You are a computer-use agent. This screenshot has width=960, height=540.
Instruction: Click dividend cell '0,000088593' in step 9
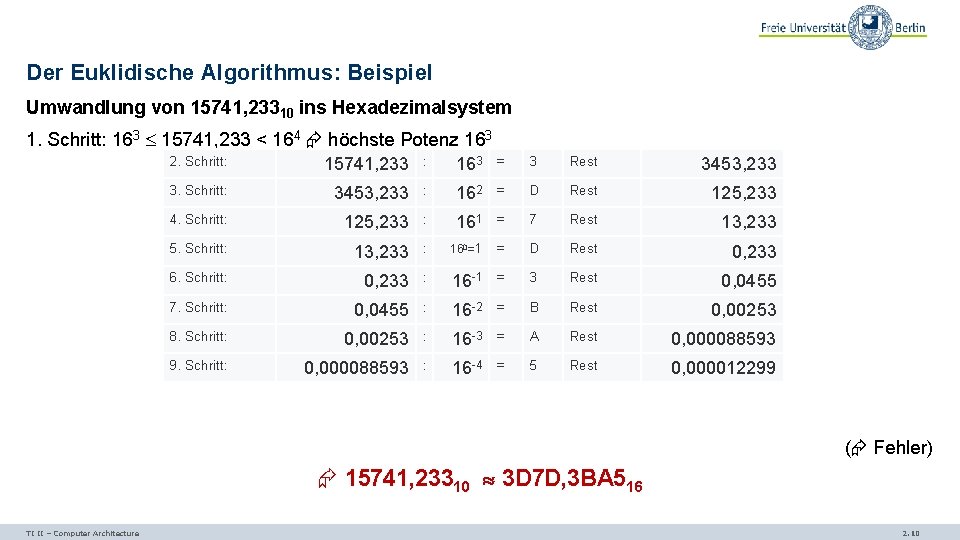[x=356, y=367]
